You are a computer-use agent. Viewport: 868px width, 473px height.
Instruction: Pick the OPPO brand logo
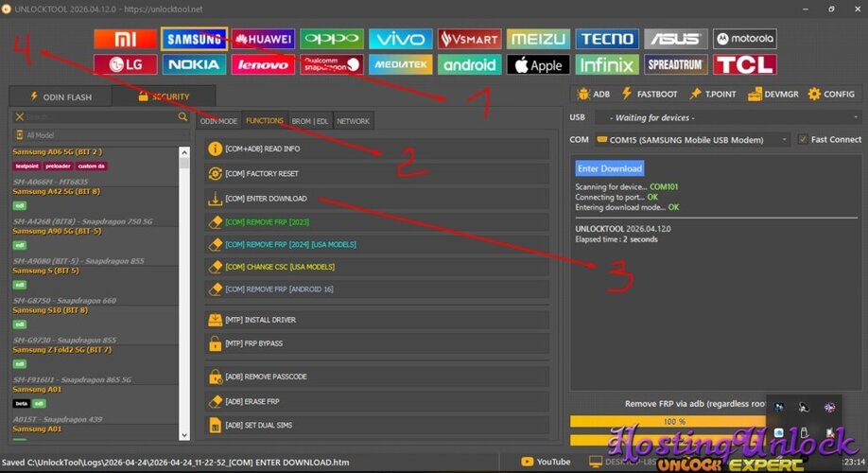332,39
